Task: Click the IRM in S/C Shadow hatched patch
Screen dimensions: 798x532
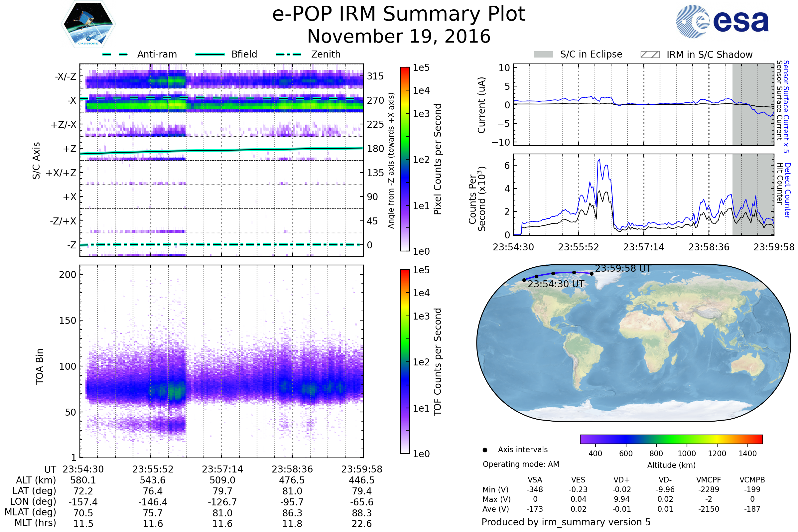Action: [x=650, y=55]
